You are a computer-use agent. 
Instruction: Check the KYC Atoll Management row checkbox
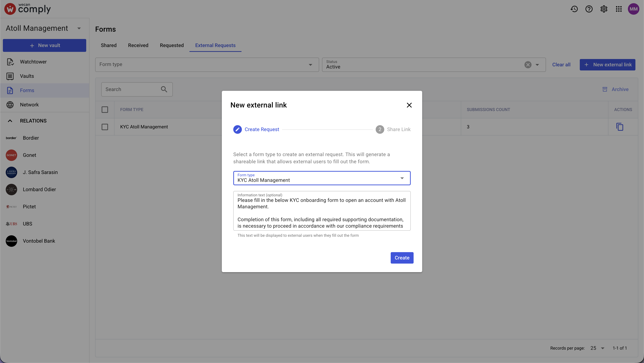[x=105, y=127]
